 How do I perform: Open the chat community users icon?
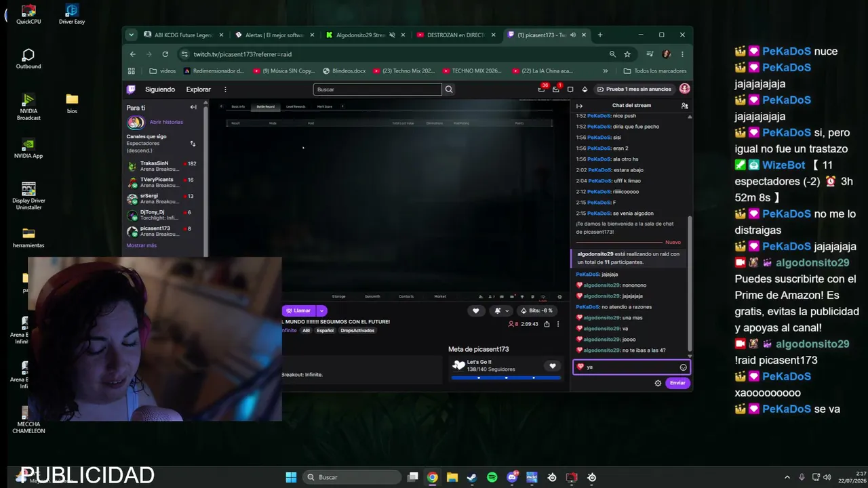coord(684,106)
